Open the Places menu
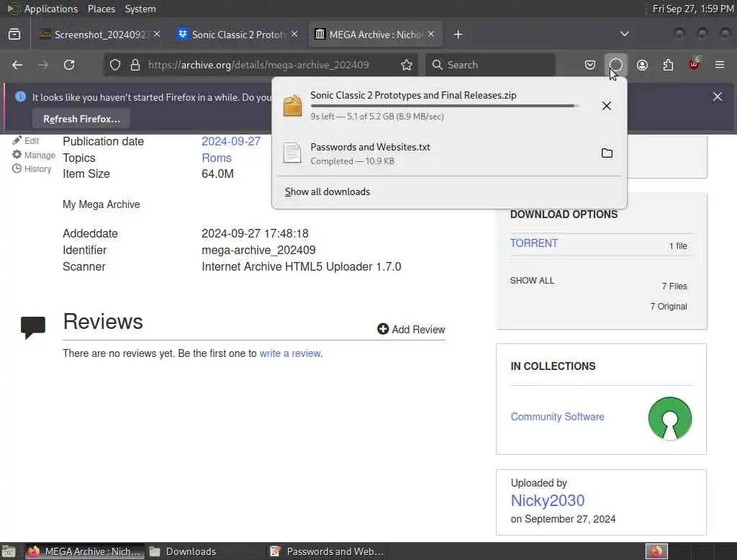Viewport: 737px width, 560px height. pyautogui.click(x=101, y=9)
